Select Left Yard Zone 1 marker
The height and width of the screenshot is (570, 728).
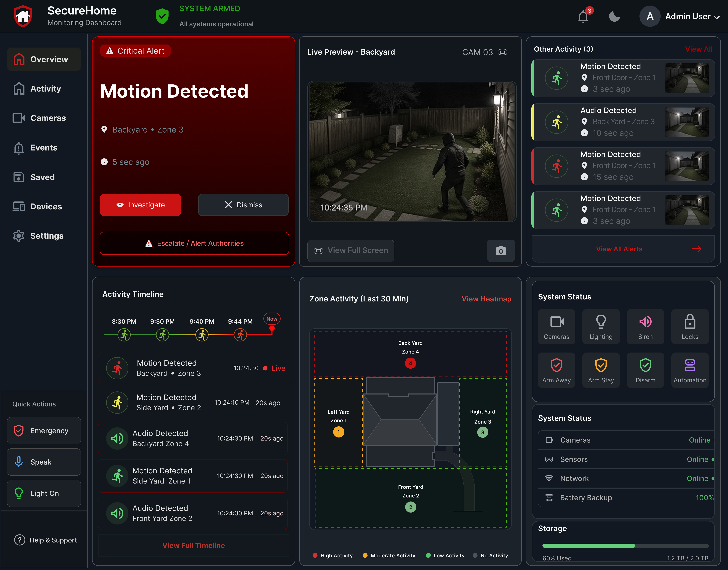339,432
